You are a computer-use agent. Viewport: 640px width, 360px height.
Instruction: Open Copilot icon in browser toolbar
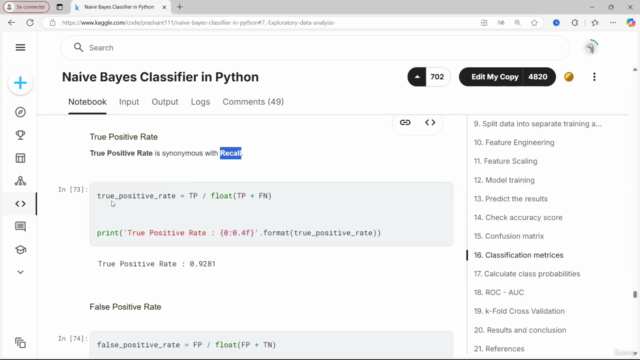point(631,23)
